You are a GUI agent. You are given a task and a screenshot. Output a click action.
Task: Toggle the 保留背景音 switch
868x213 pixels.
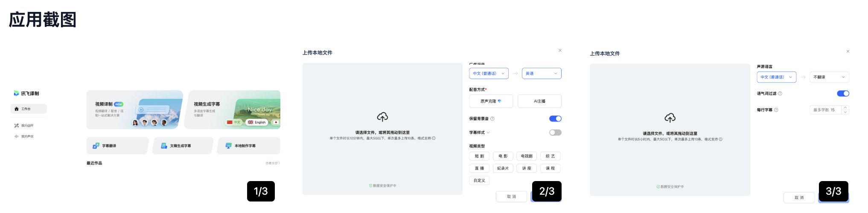coord(555,119)
